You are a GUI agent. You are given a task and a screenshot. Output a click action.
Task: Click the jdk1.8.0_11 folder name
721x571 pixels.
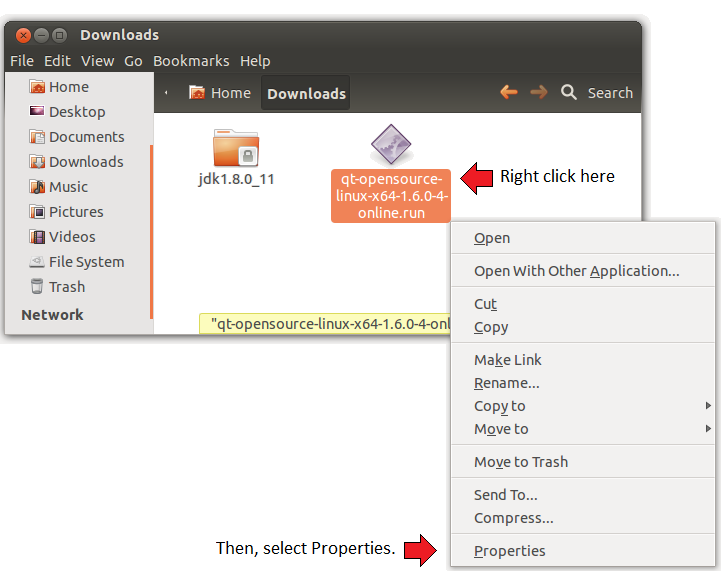(236, 179)
